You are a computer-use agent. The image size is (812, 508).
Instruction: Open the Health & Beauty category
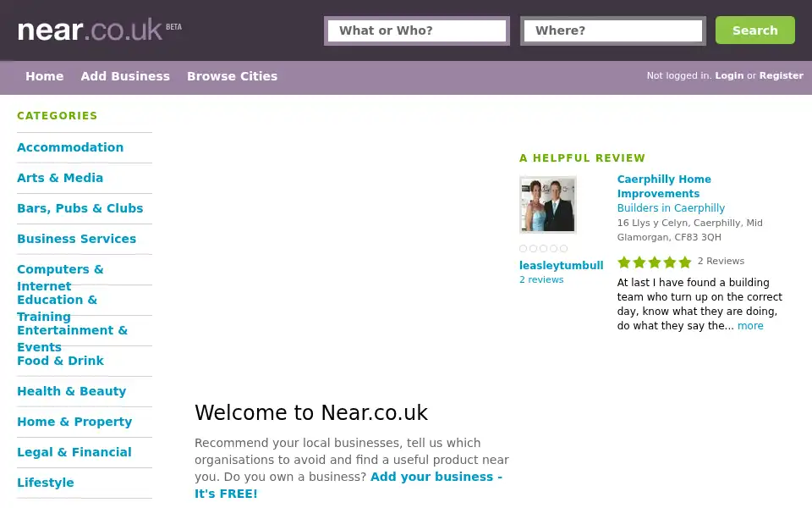[x=71, y=391]
